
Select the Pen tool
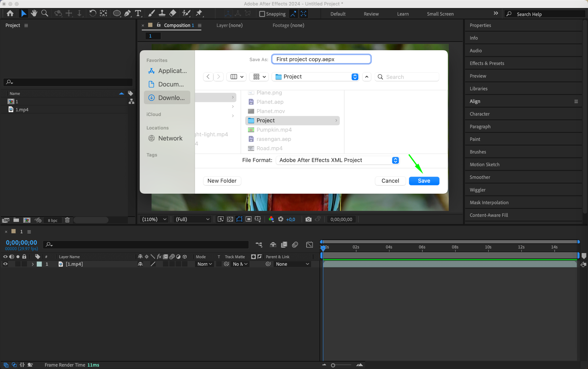pyautogui.click(x=127, y=13)
